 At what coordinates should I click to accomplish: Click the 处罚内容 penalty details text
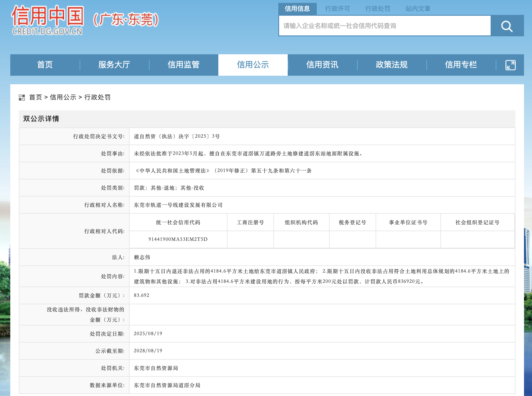coord(322,276)
